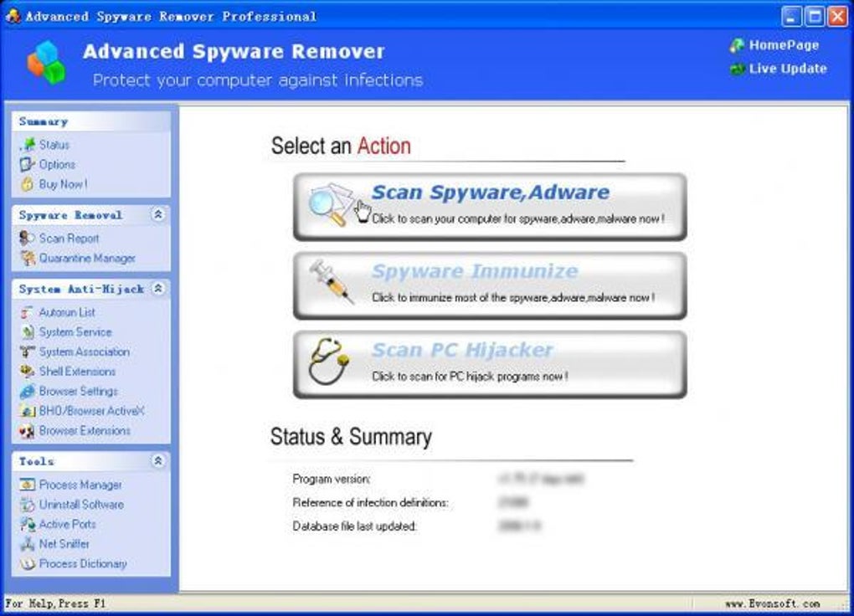Click the System Association icon
The height and width of the screenshot is (616, 854).
point(28,352)
